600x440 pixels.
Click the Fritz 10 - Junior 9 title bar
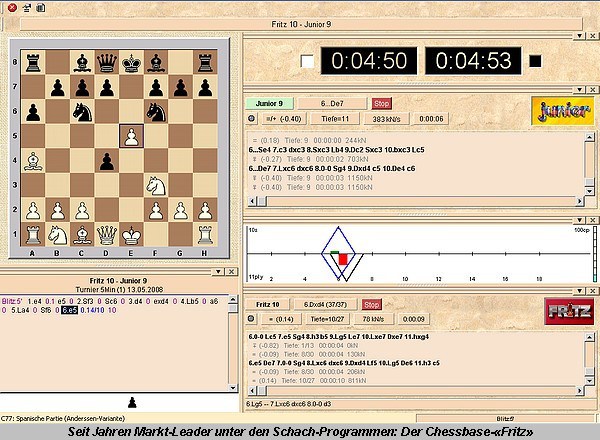[301, 24]
